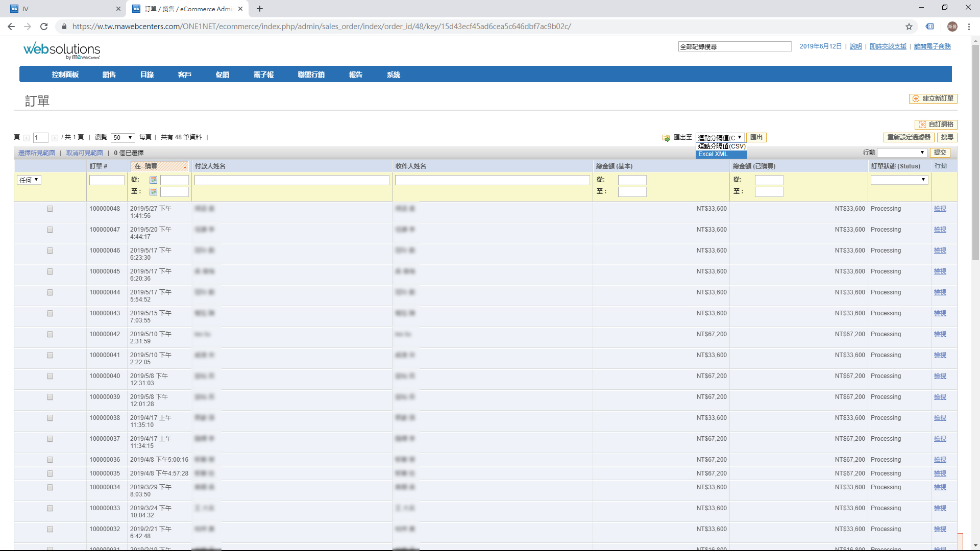The width and height of the screenshot is (980, 551).
Task: Open the order status filter dropdown
Action: 899,180
